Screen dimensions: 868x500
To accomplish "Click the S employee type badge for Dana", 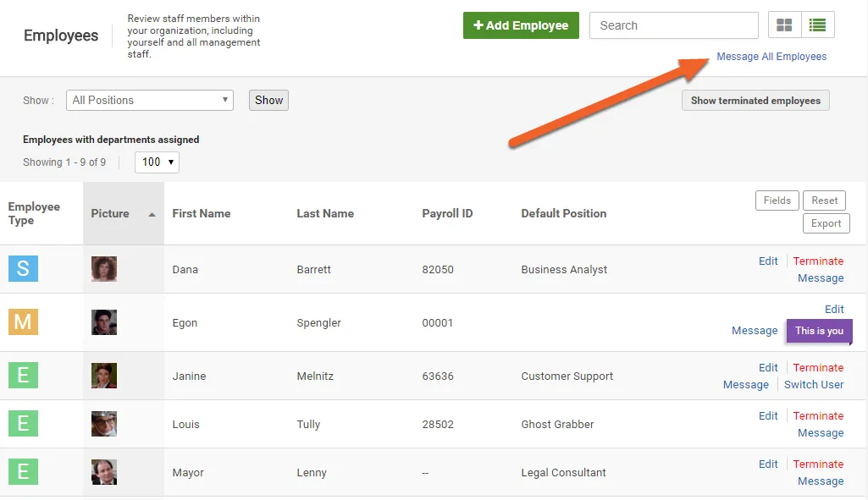I will 23,269.
